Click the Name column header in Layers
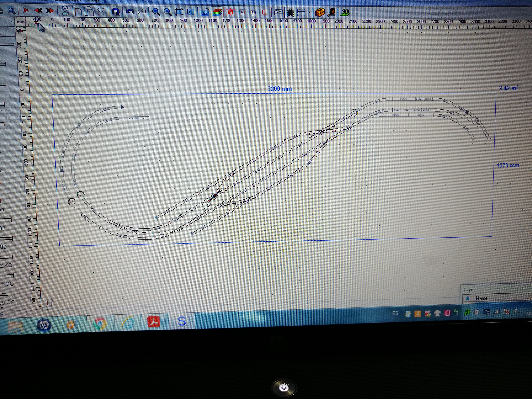 [x=482, y=298]
